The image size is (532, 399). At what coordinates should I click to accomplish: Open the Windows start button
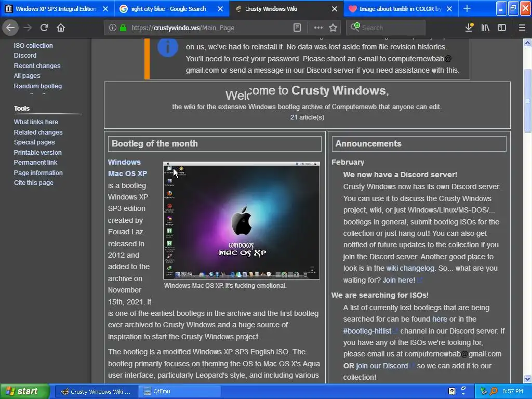tap(24, 392)
